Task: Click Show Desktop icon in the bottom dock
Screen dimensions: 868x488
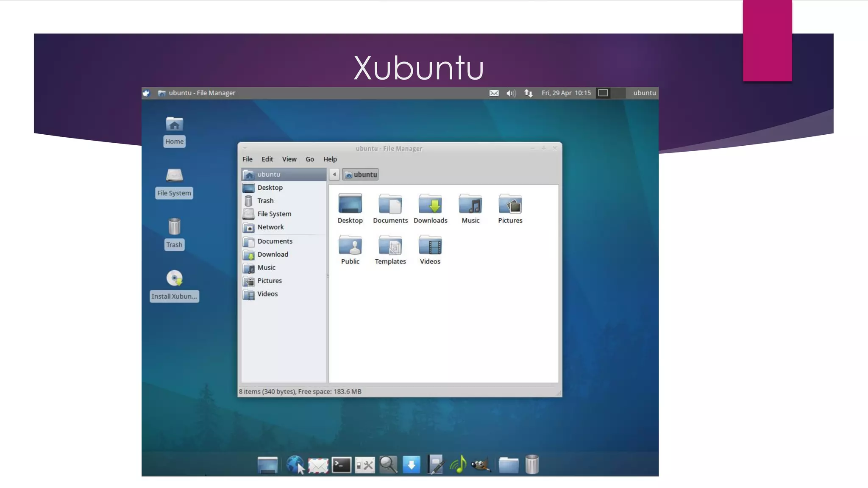Action: [267, 465]
